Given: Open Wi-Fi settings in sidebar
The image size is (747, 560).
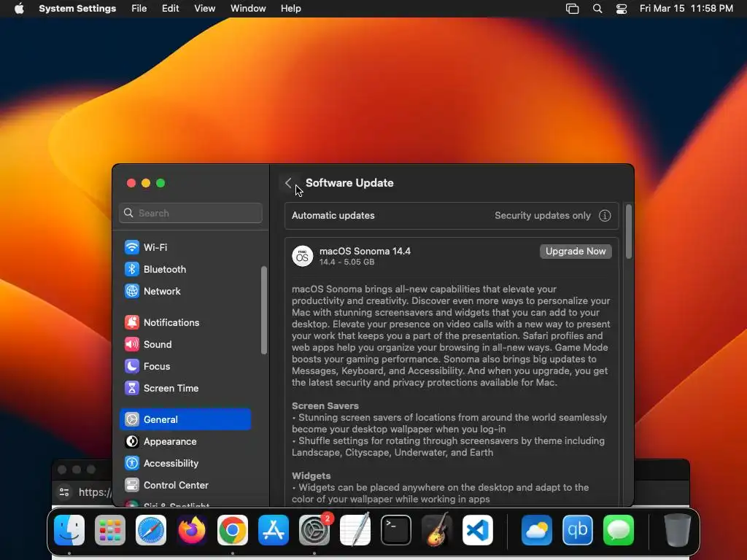Looking at the screenshot, I should coord(185,247).
